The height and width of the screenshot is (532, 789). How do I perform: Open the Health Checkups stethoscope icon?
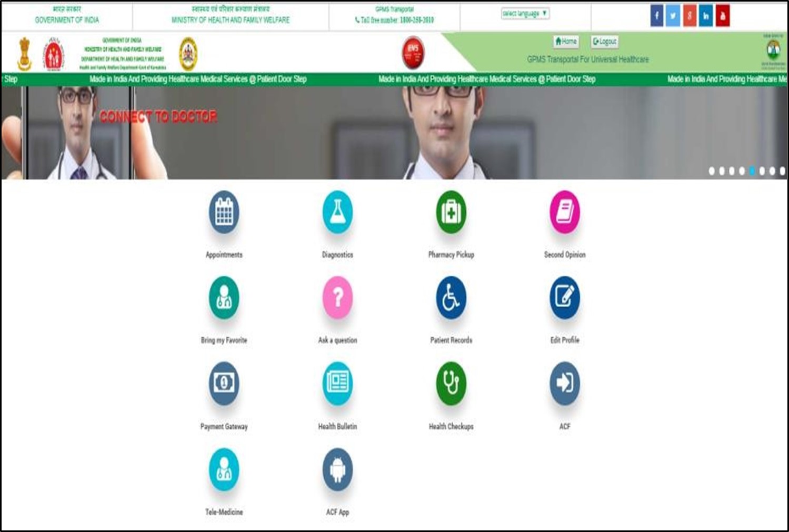(x=451, y=384)
